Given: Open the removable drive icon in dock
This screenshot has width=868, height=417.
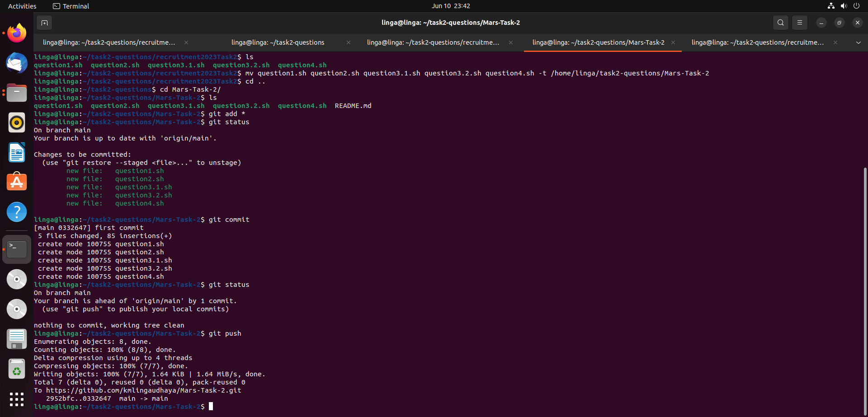Looking at the screenshot, I should [x=17, y=339].
